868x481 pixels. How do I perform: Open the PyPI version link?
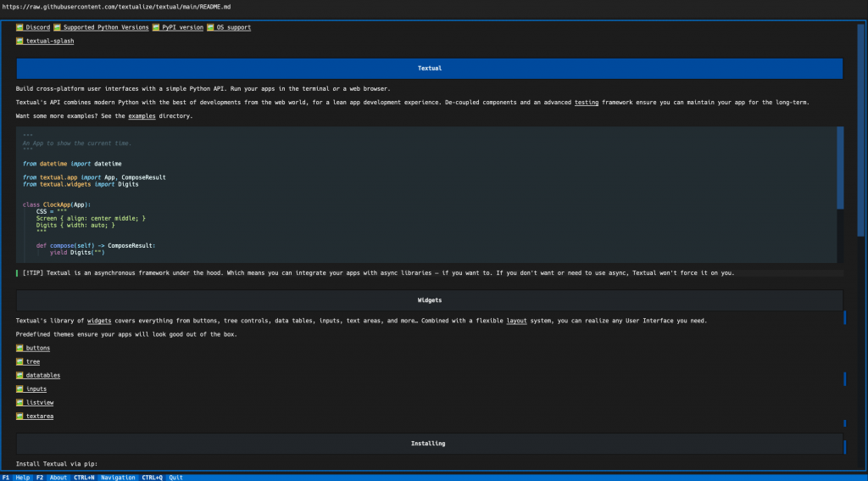[x=183, y=27]
